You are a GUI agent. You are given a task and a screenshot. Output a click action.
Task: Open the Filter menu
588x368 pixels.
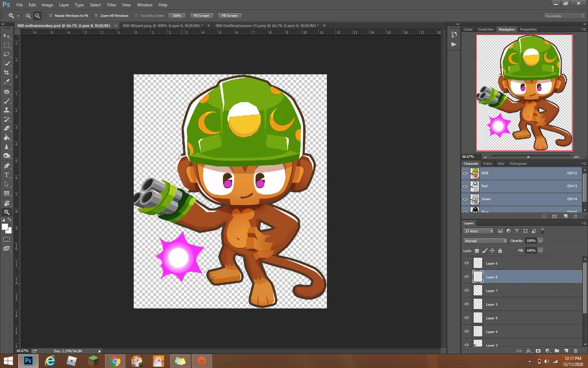tap(111, 5)
